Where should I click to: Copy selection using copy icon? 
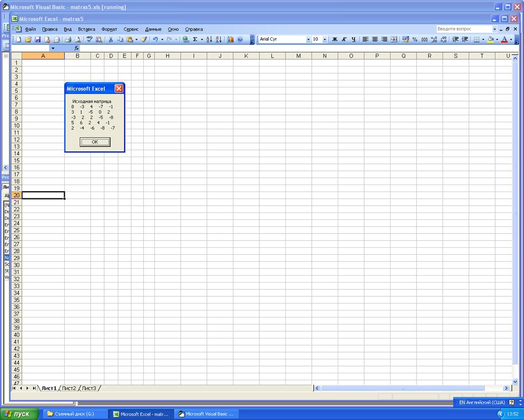click(x=120, y=40)
